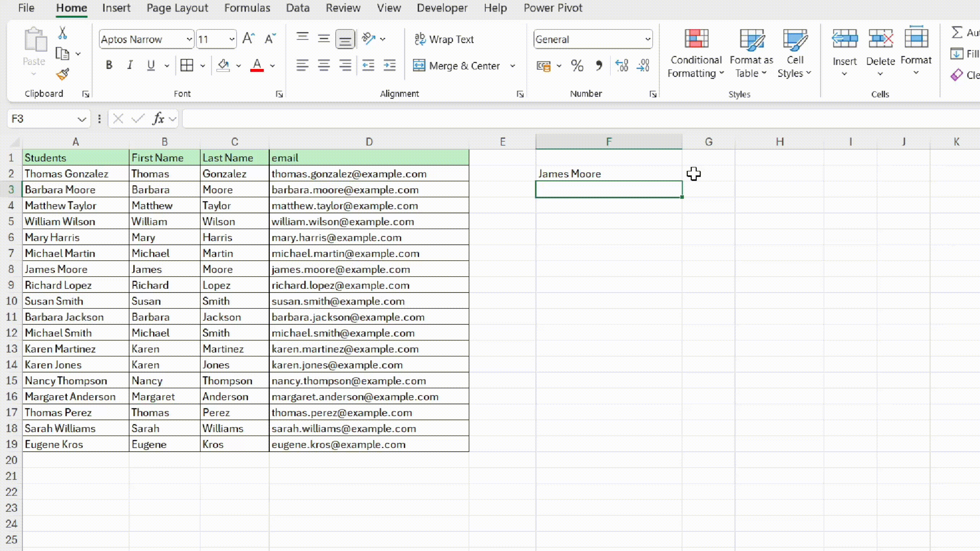Apply the red font color swatch
980x551 pixels.
pyautogui.click(x=257, y=65)
